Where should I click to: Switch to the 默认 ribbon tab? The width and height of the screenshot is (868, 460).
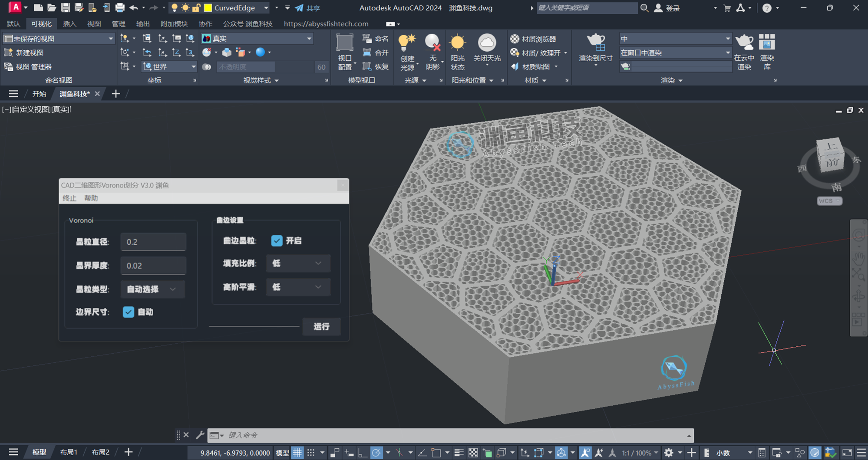(13, 24)
